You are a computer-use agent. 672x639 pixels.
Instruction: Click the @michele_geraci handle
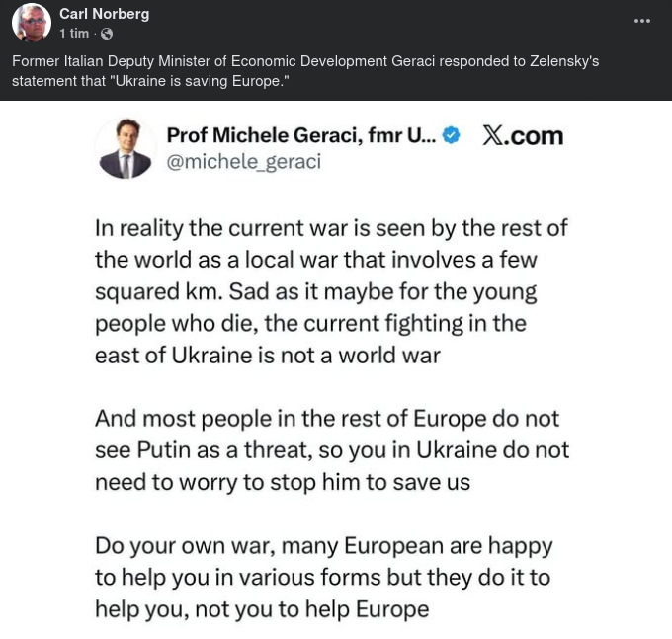click(x=243, y=162)
